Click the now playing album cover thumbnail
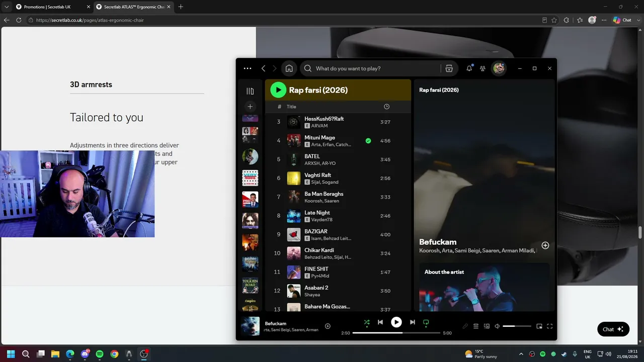644x362 pixels. click(x=250, y=326)
